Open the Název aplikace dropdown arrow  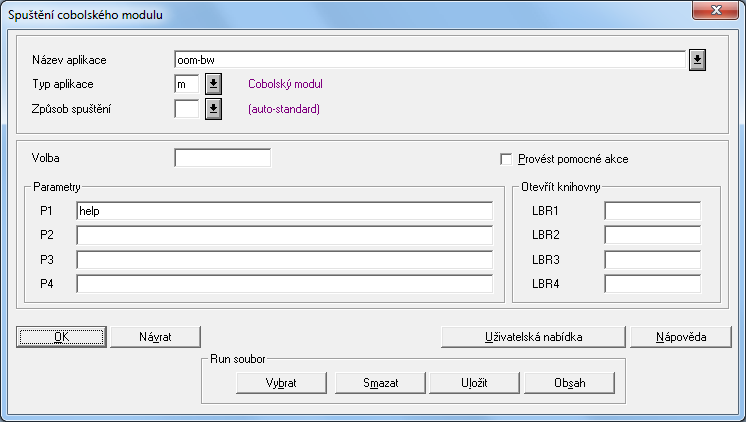click(698, 60)
